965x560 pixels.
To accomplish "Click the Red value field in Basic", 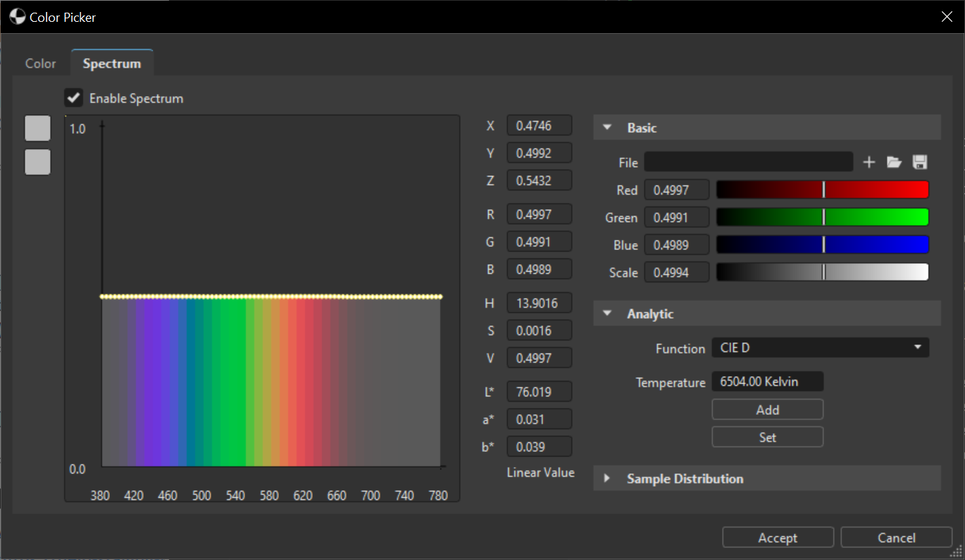I will tap(678, 190).
